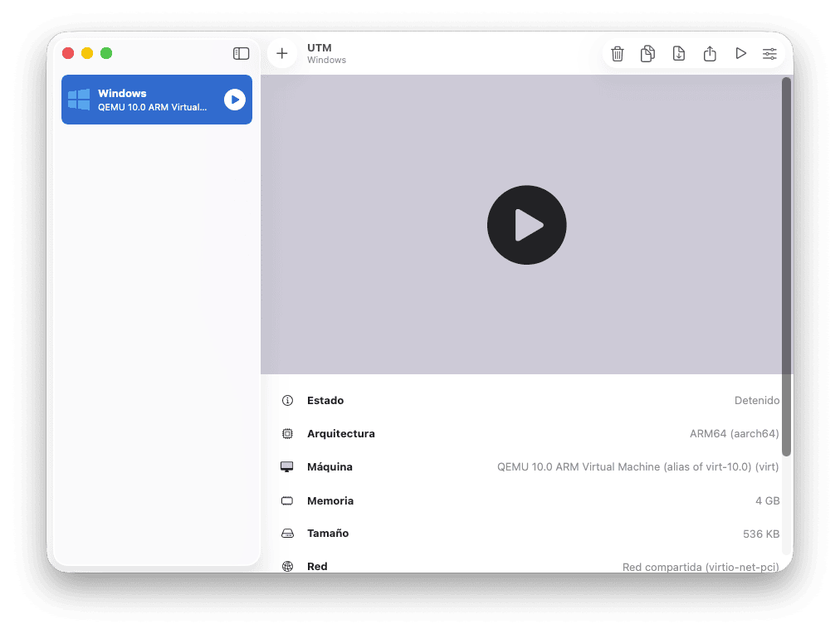Open VM settings sliders icon
The height and width of the screenshot is (634, 840).
tap(770, 54)
